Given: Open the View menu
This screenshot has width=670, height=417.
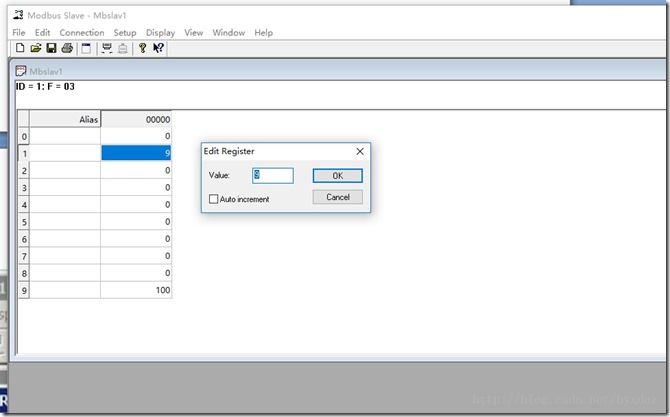Looking at the screenshot, I should [194, 32].
